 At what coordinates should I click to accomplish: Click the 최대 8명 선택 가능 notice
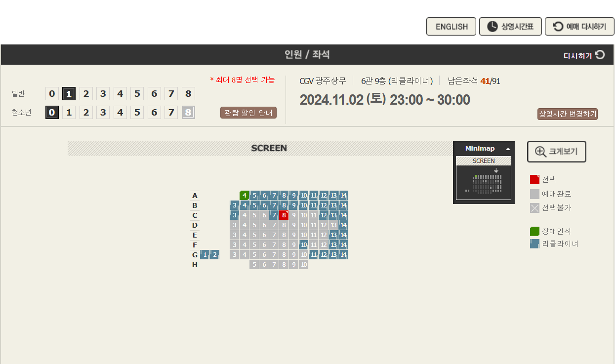tap(242, 80)
